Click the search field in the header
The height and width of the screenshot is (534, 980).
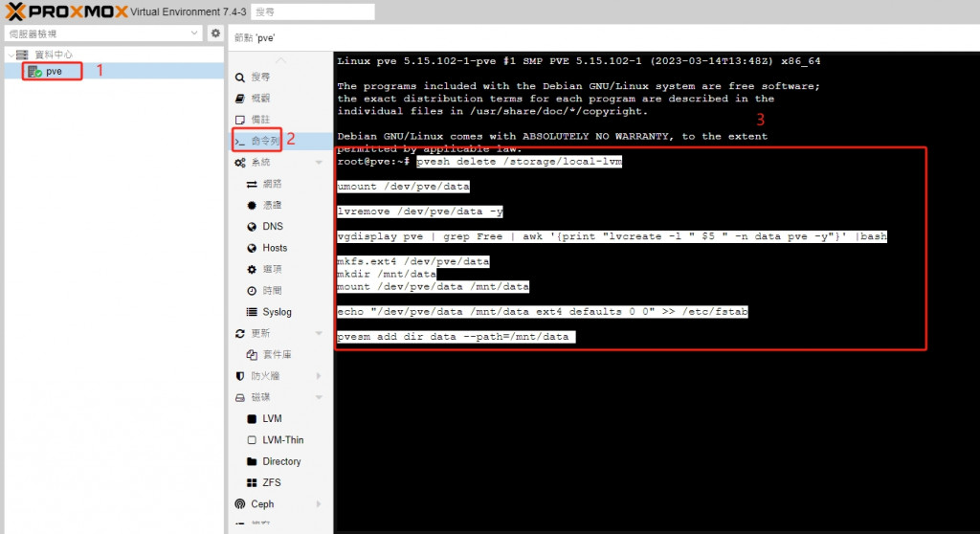tap(313, 11)
